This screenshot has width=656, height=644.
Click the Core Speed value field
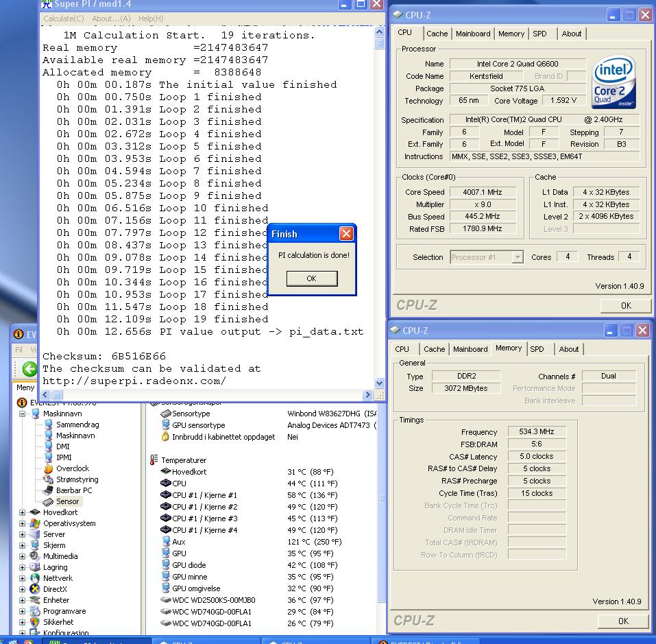[483, 192]
